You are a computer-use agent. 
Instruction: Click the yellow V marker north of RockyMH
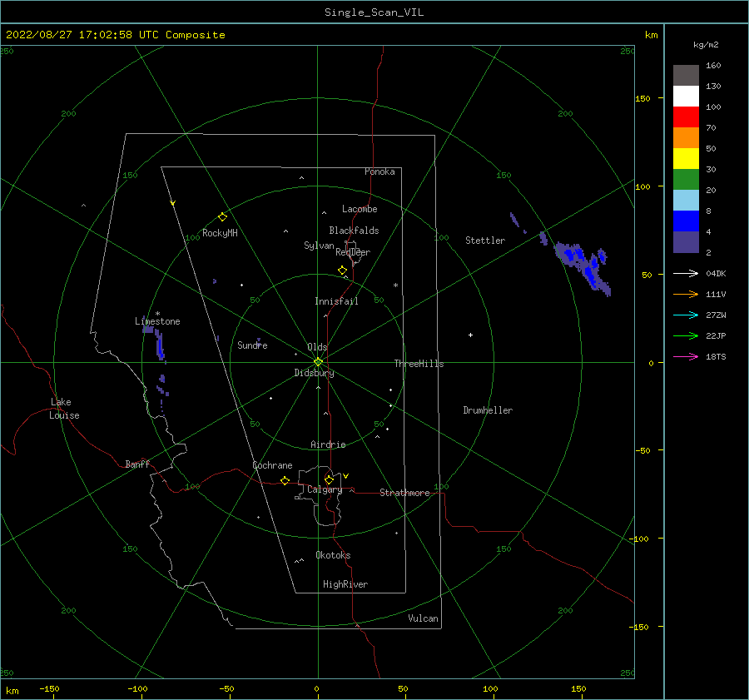point(173,203)
